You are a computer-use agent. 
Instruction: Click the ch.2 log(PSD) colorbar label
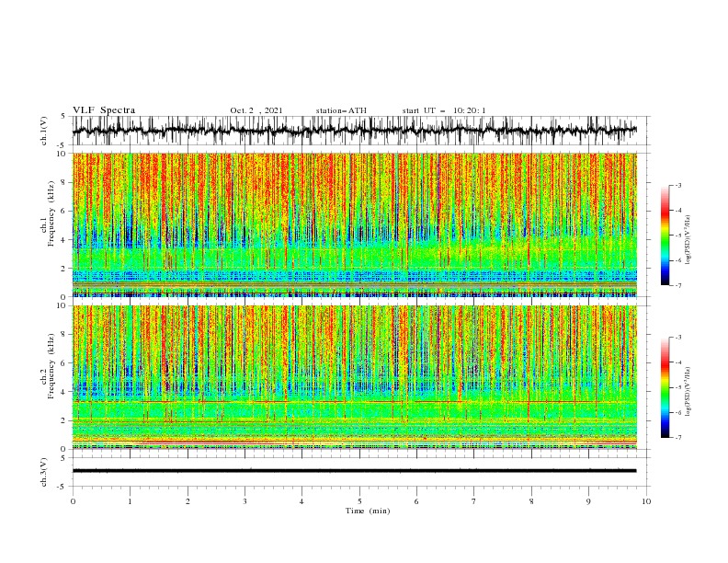688,392
